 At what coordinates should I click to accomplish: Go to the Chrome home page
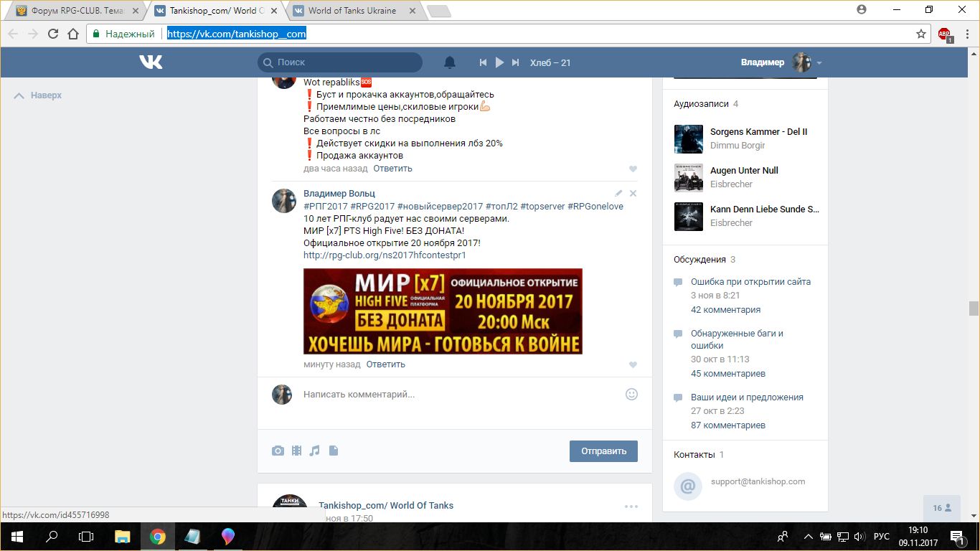coord(72,34)
